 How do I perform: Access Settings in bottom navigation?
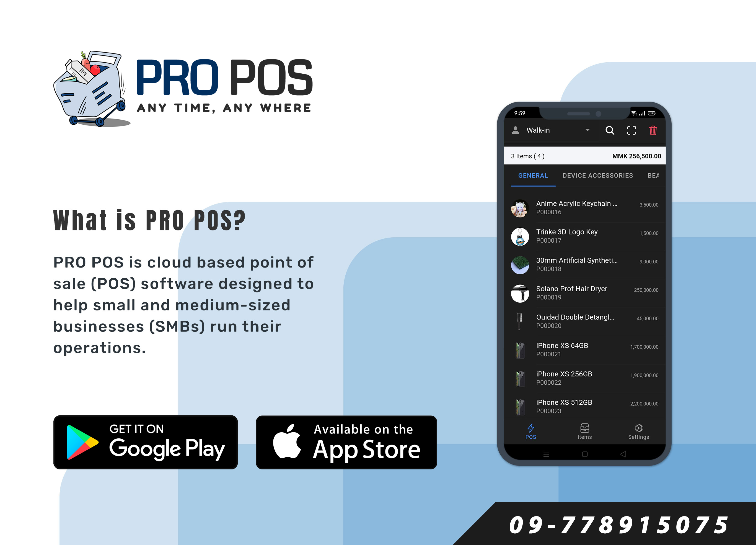pyautogui.click(x=637, y=434)
